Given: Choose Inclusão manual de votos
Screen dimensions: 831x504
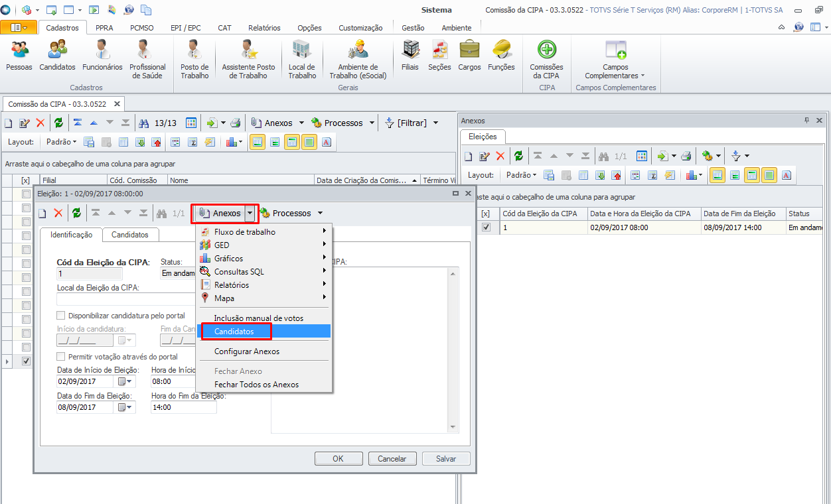Looking at the screenshot, I should pyautogui.click(x=264, y=318).
